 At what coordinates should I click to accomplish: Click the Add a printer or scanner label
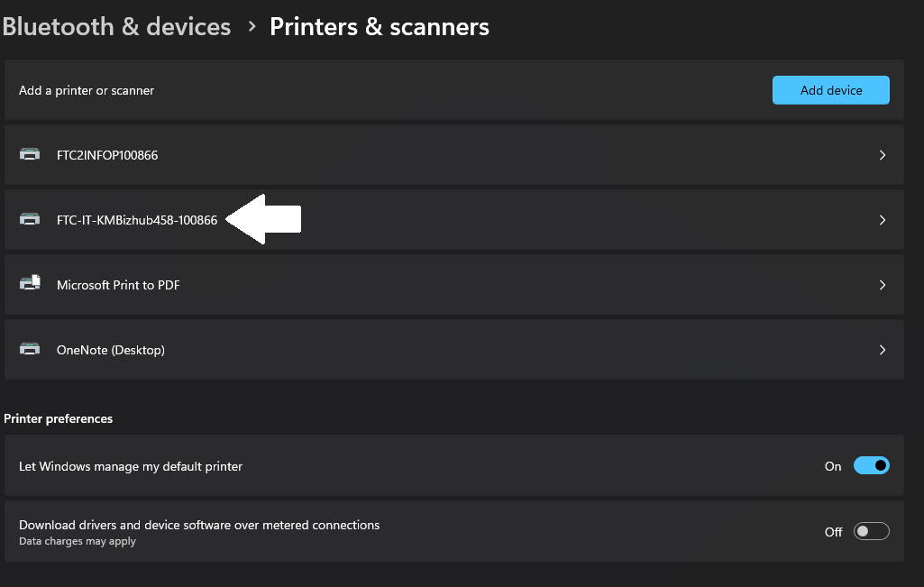coord(87,90)
